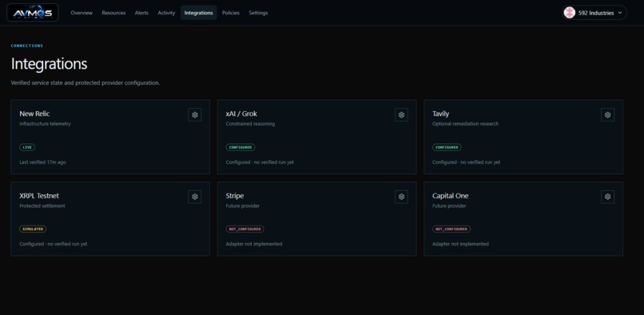The width and height of the screenshot is (644, 315).
Task: Click CONFIGURED badge on xAI / Grok card
Action: pos(241,147)
